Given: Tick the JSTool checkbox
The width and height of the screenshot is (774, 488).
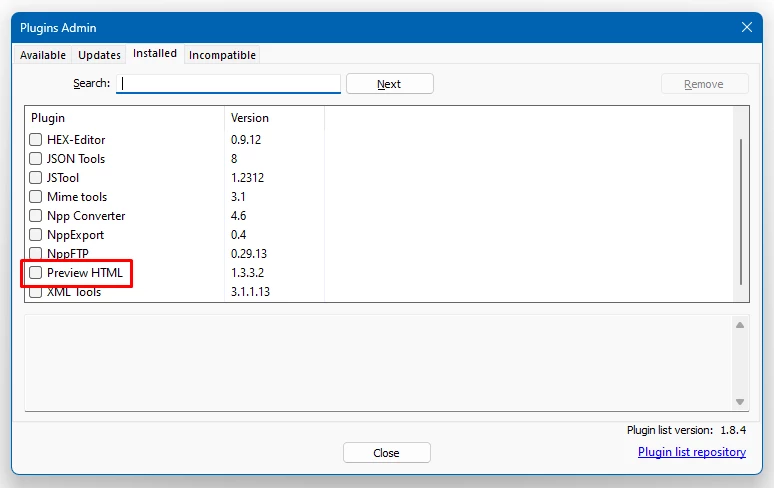Looking at the screenshot, I should point(36,178).
